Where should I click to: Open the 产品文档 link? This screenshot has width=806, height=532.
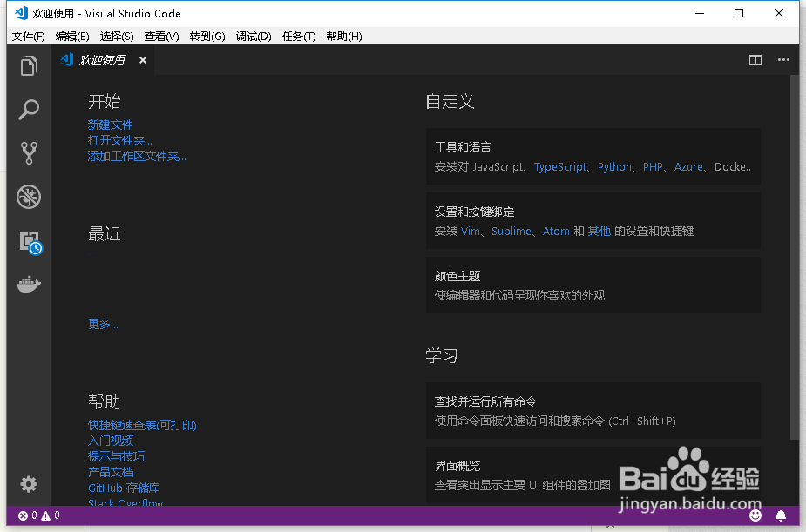tap(111, 472)
